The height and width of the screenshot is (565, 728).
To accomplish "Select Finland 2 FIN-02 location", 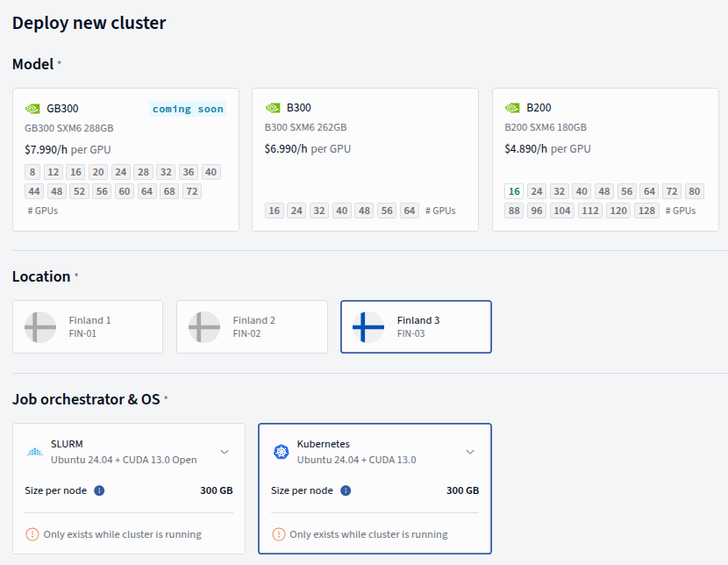I will coord(252,326).
